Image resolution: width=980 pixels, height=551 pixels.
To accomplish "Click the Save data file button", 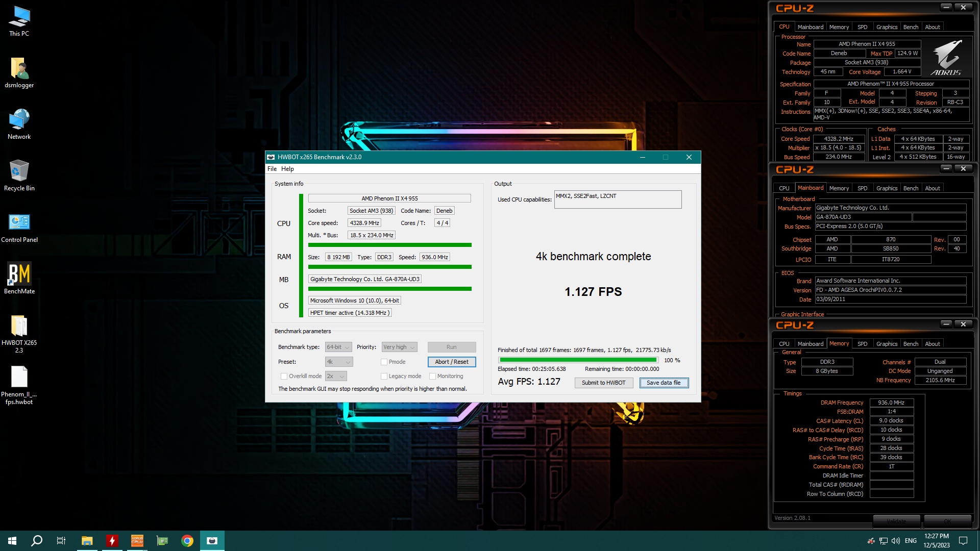I will tap(664, 383).
